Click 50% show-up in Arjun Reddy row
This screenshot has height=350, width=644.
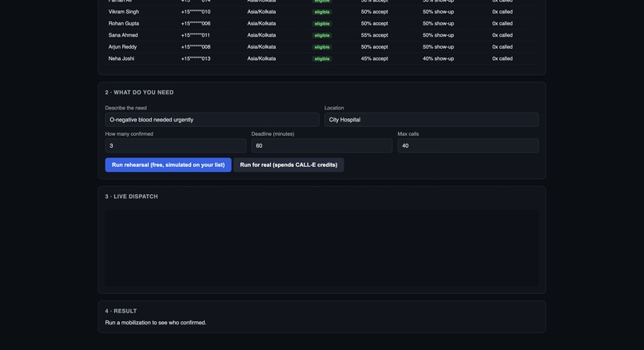(438, 47)
